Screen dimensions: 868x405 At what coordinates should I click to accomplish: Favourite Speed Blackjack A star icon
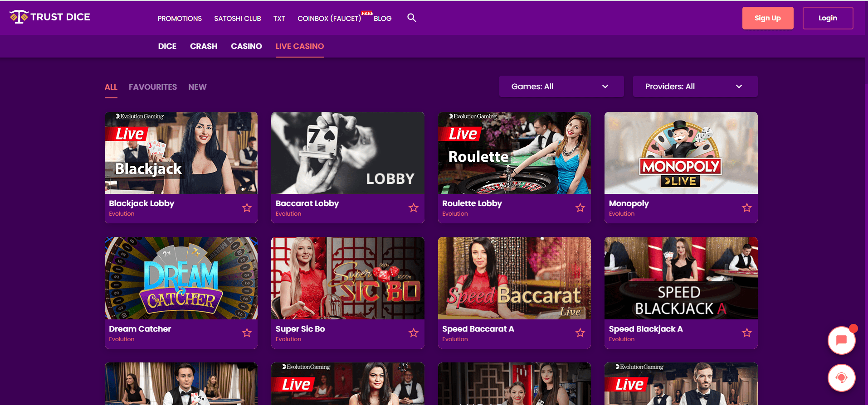[746, 333]
